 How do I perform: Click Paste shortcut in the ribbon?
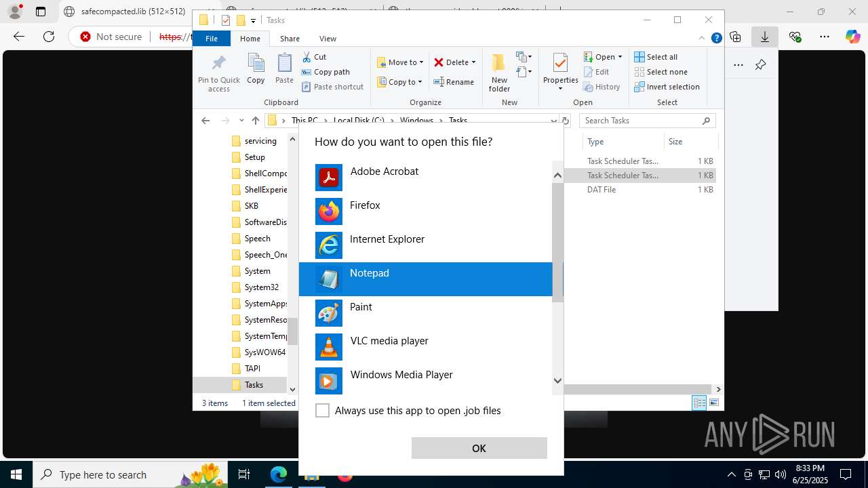coord(332,87)
